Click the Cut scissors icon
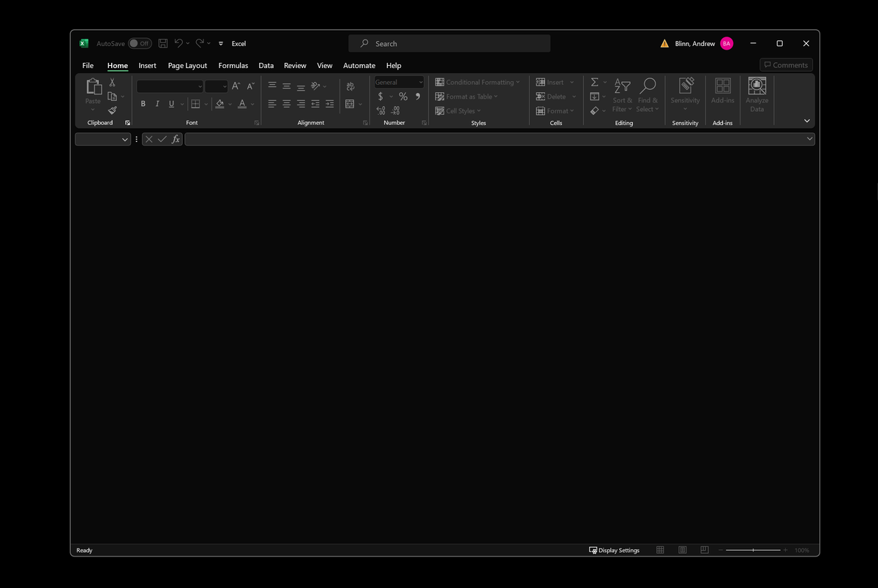 [x=112, y=83]
